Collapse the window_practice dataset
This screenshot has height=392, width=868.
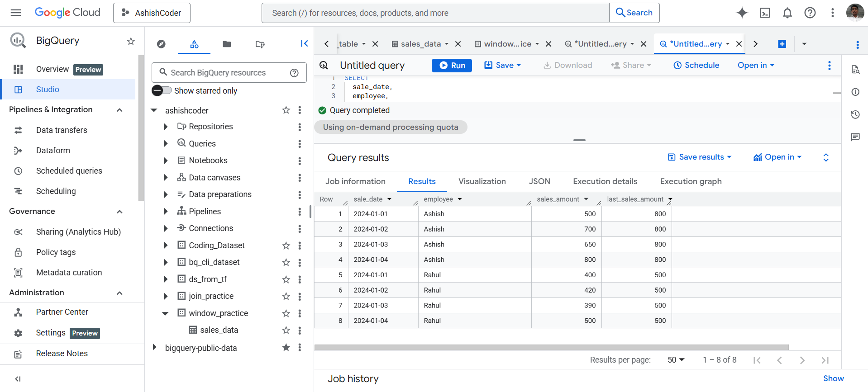pyautogui.click(x=165, y=313)
